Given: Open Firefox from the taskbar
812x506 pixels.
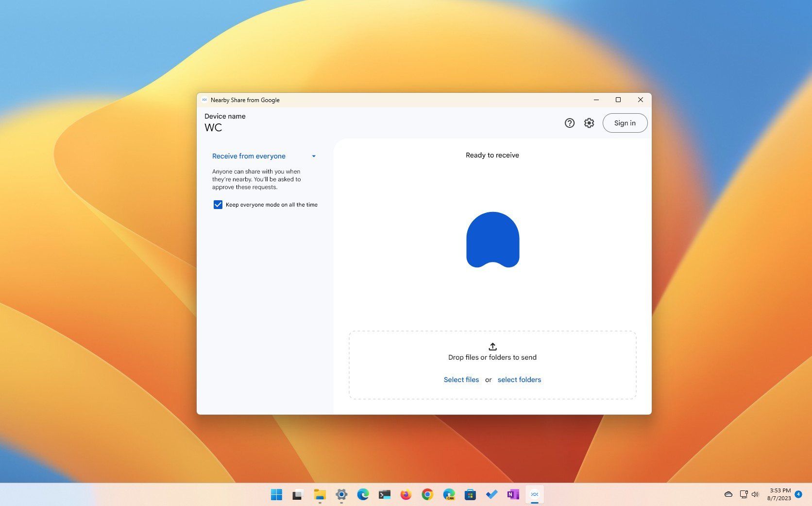Looking at the screenshot, I should [x=406, y=494].
